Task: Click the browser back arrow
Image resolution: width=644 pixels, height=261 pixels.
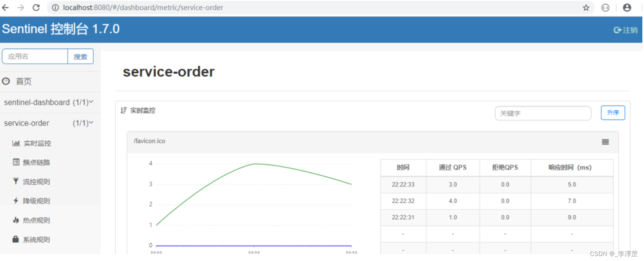Action: pos(6,7)
